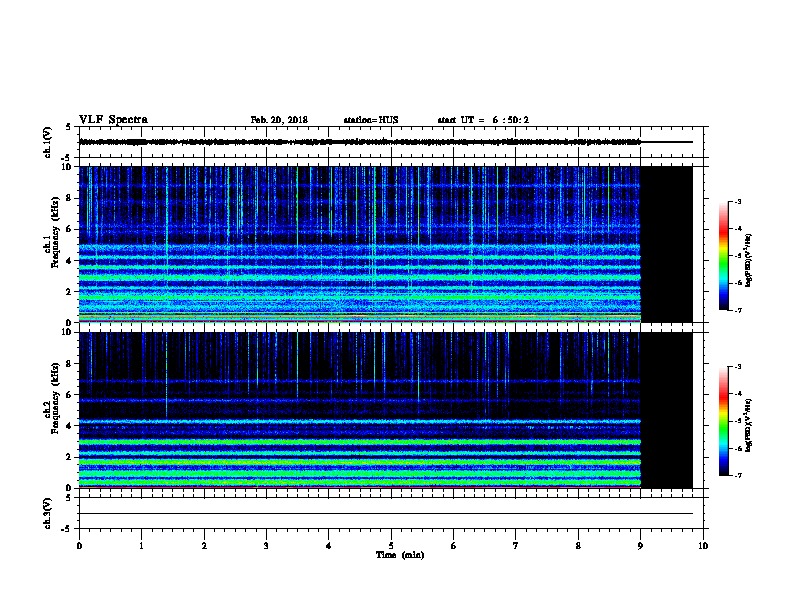Click the ch.1 spectrogram data region
Viewport: 792px width, 612px height.
[x=360, y=244]
